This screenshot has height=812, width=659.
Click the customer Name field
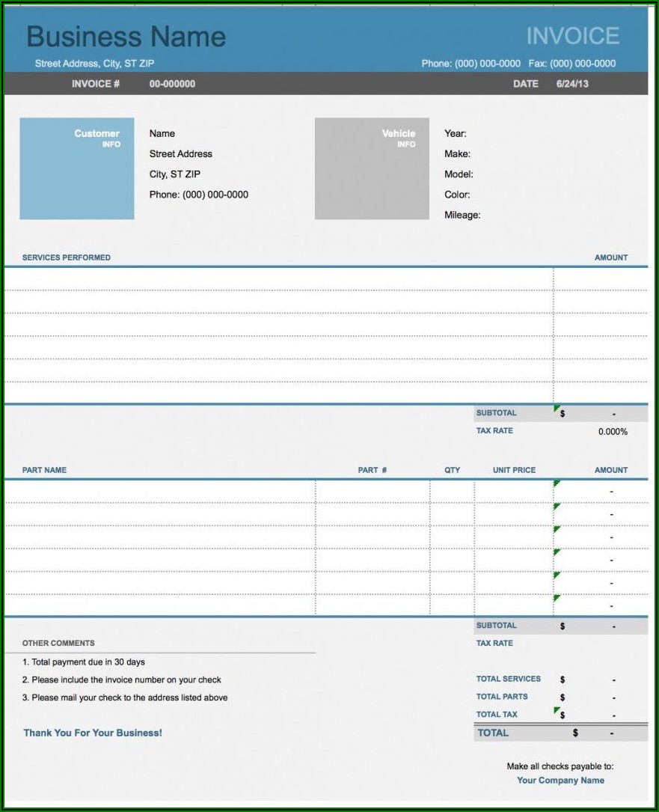click(x=162, y=133)
